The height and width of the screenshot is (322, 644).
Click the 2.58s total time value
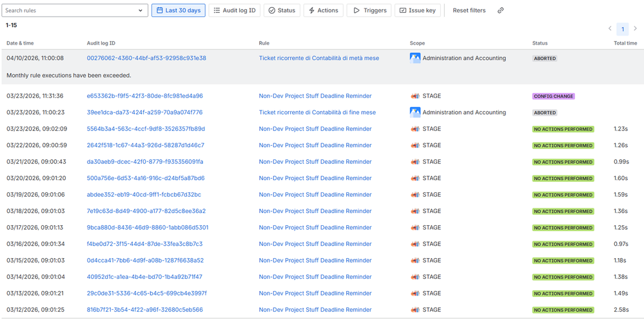[621, 310]
